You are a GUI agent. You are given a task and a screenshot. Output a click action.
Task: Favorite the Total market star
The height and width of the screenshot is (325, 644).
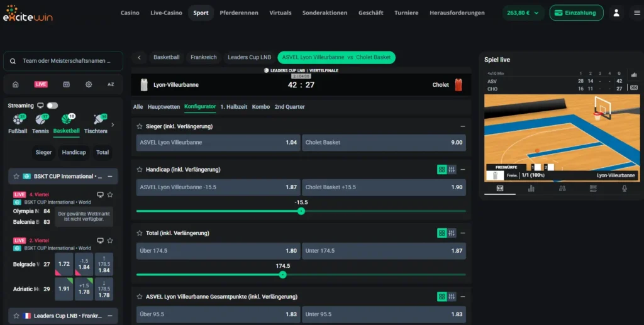pos(140,233)
